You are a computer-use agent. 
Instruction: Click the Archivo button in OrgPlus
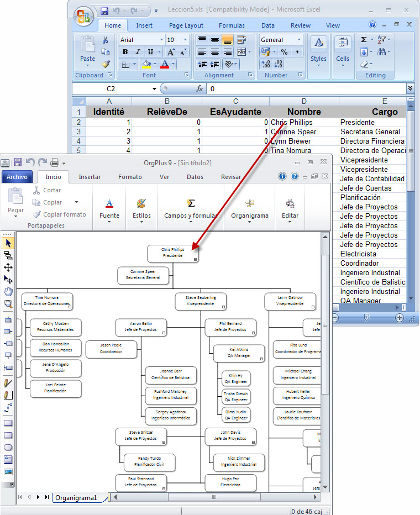click(16, 177)
